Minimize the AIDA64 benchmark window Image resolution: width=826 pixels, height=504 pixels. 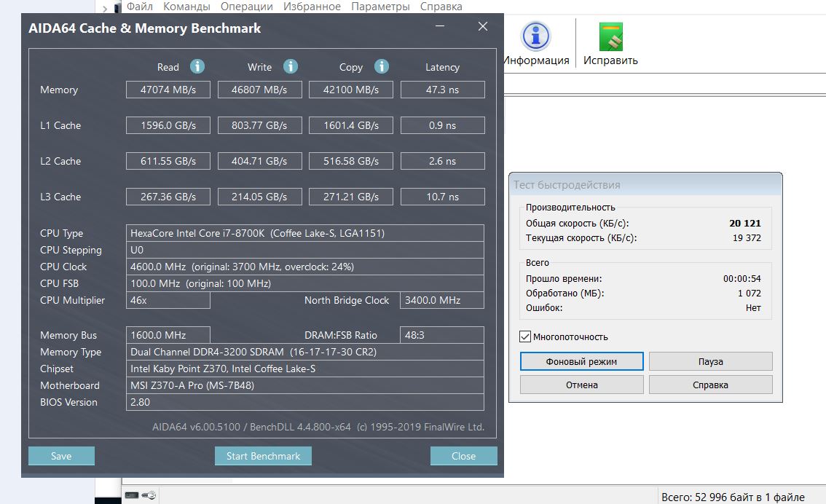[440, 25]
